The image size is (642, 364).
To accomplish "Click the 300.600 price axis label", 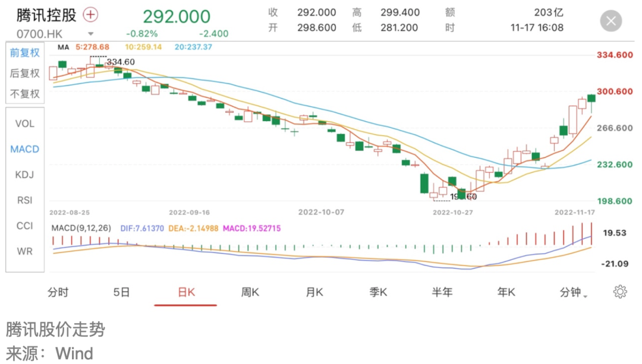I will (615, 91).
